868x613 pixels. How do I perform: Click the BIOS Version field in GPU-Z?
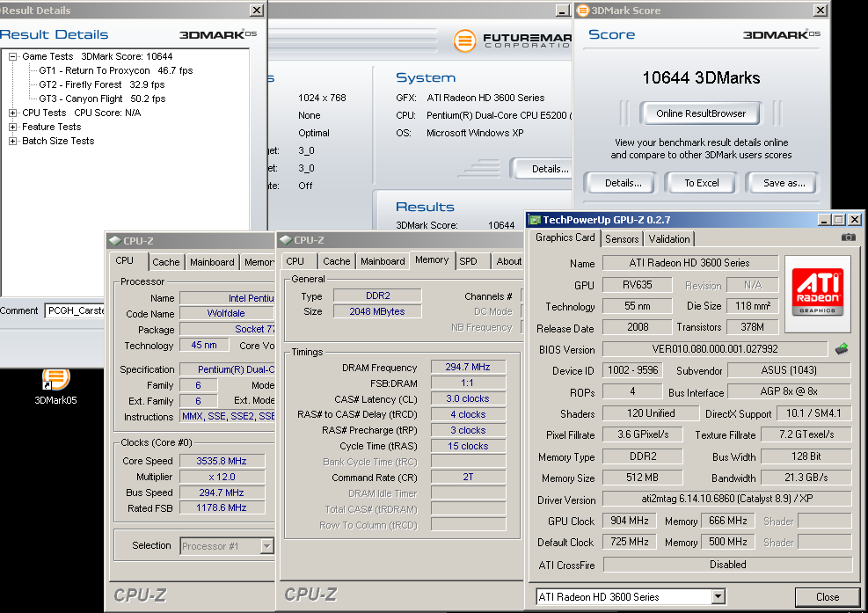(x=715, y=349)
